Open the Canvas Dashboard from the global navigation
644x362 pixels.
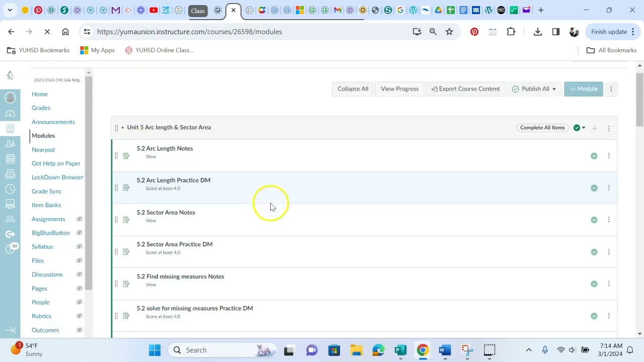tap(10, 113)
